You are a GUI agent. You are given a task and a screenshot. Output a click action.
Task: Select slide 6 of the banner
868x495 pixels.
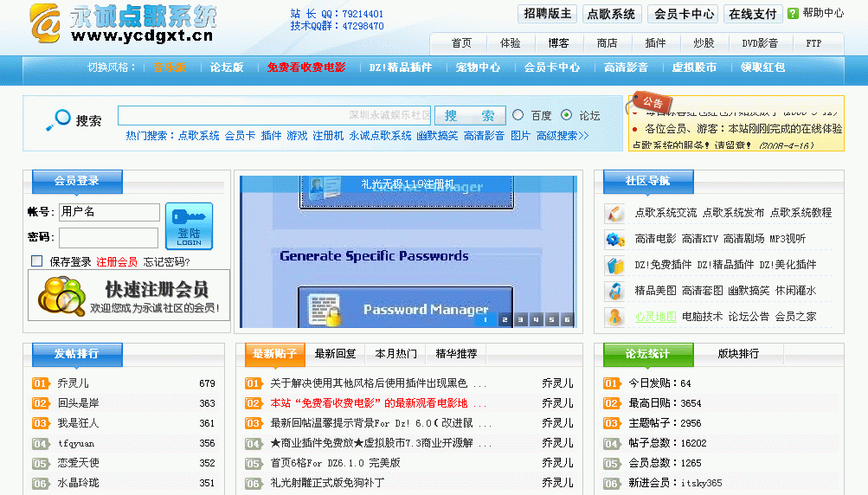(567, 319)
